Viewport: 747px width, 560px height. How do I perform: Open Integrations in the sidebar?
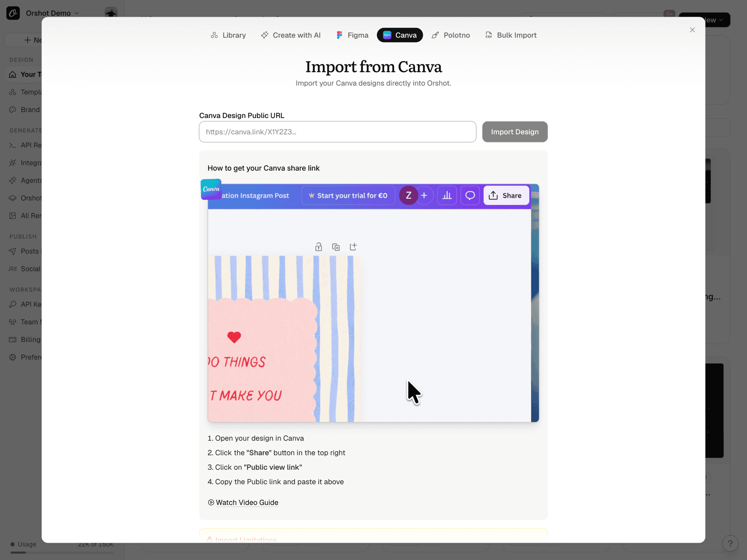pyautogui.click(x=25, y=163)
